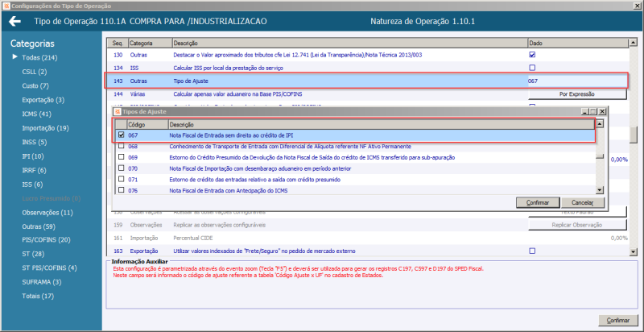The image size is (644, 332).
Task: Click the 067 value in the Tipo de Ajuste row
Action: (x=533, y=81)
